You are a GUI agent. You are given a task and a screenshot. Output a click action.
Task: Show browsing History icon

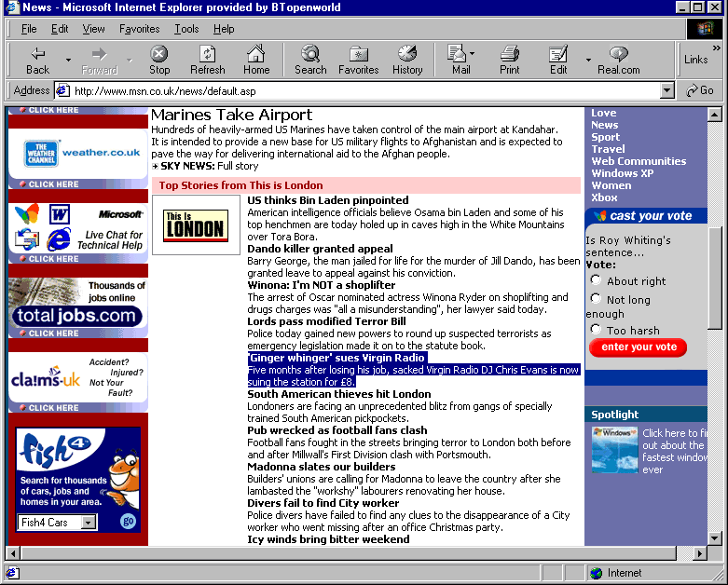click(407, 54)
